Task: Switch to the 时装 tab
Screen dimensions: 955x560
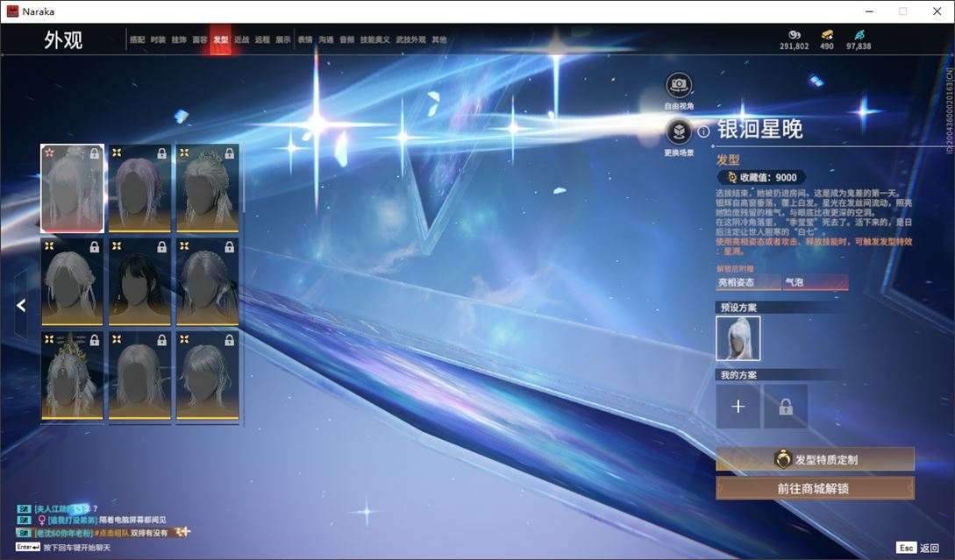Action: tap(158, 39)
